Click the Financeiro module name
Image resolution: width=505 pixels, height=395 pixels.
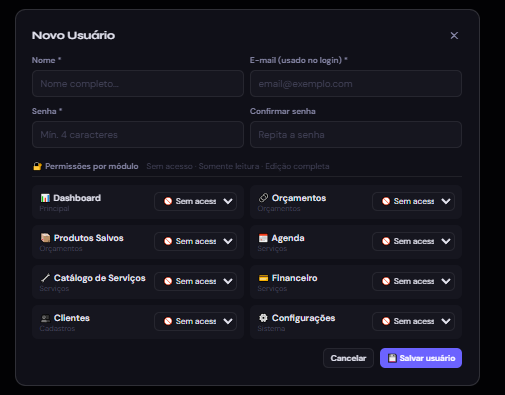coord(294,278)
